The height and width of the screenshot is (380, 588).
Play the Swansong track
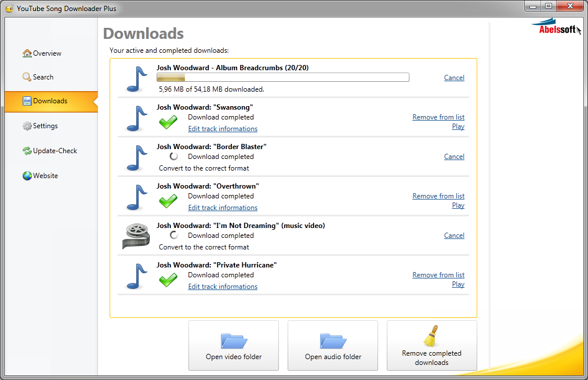click(458, 126)
